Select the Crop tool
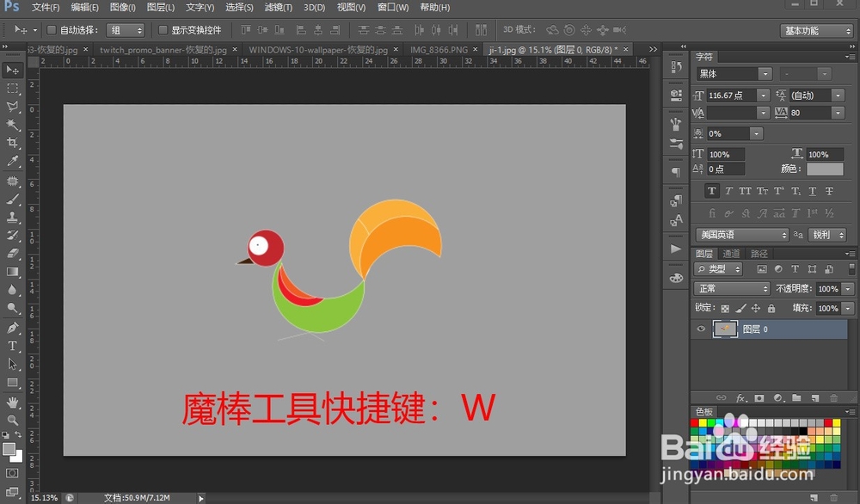860x504 pixels. (12, 144)
